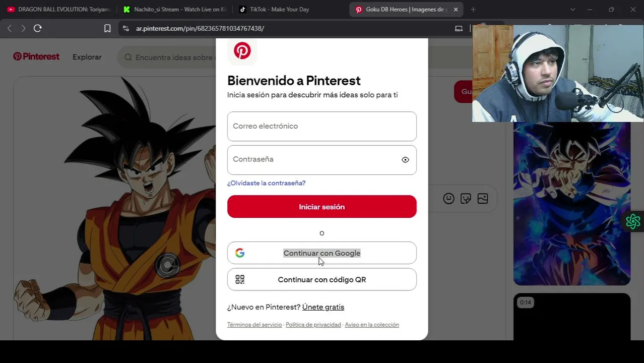644x363 pixels.
Task: Click the partially hidden red Guardar button
Action: [463, 91]
